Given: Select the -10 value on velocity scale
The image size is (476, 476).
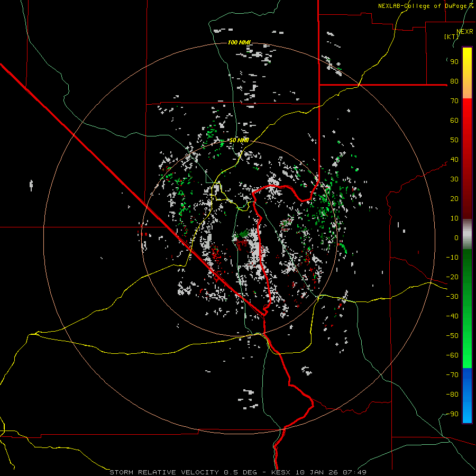Looking at the screenshot, I should point(452,258).
